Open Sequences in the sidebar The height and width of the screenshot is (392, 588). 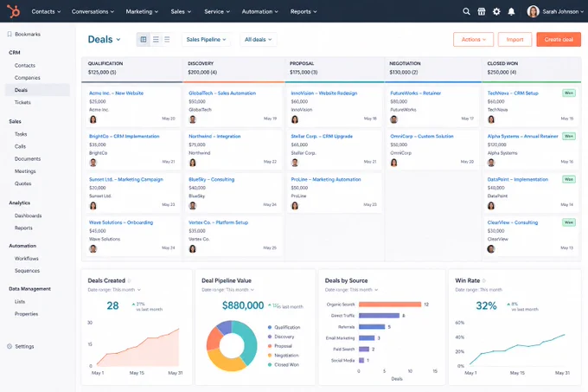tap(27, 271)
